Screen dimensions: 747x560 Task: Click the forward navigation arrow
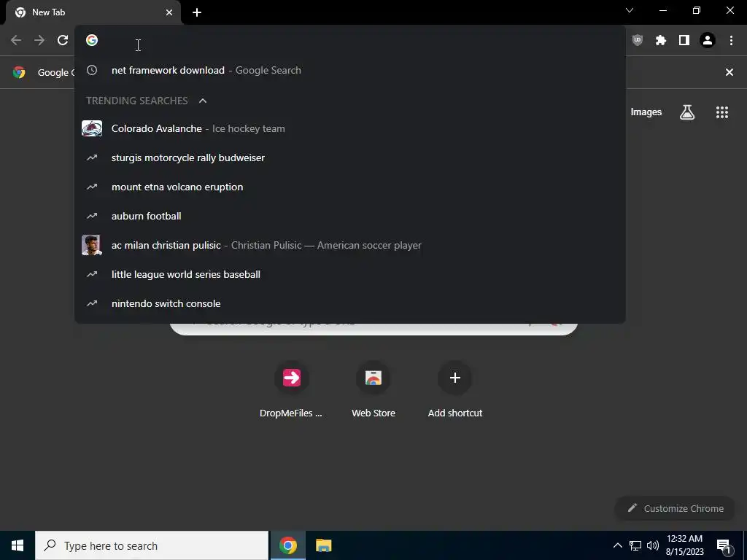39,40
